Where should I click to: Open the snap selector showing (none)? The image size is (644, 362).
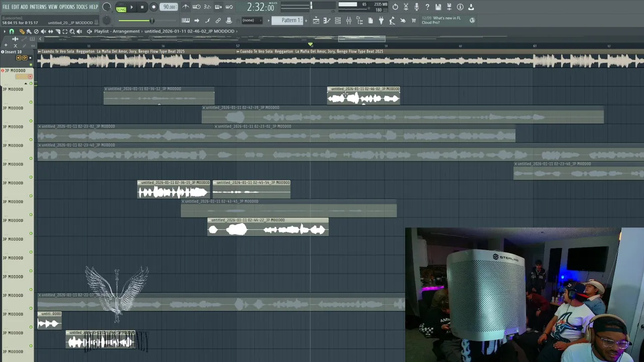(252, 21)
